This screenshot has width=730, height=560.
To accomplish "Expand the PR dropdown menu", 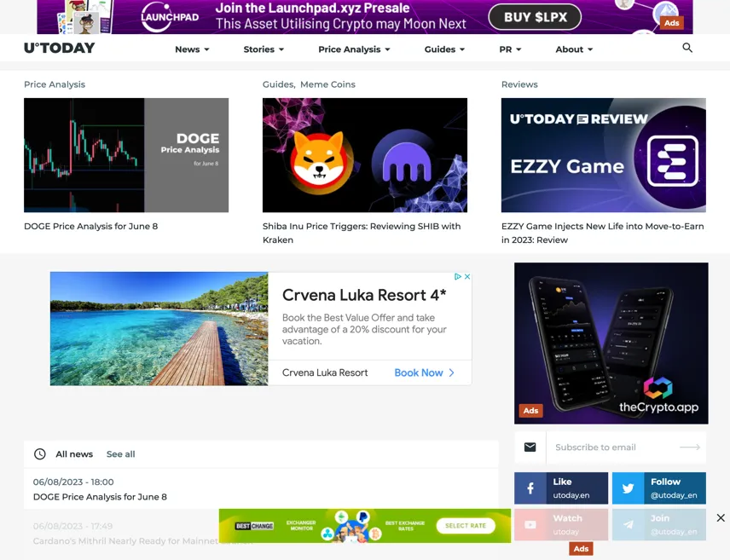I will (x=510, y=49).
